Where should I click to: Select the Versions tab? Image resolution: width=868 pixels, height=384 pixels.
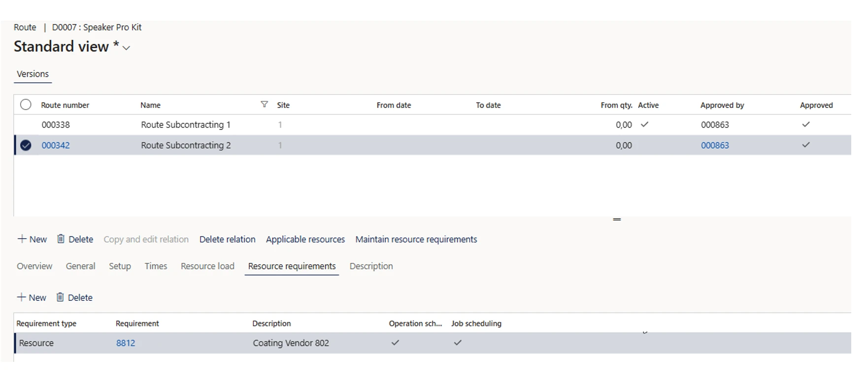[33, 74]
